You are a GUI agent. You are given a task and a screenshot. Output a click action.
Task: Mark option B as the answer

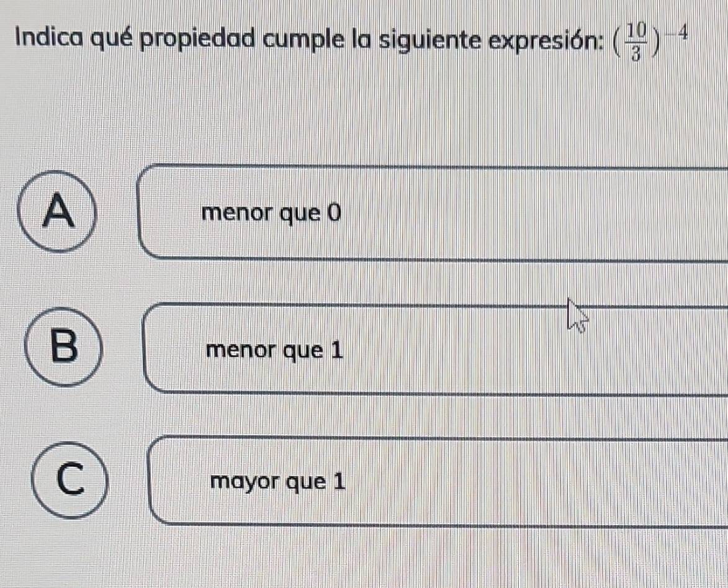click(63, 347)
